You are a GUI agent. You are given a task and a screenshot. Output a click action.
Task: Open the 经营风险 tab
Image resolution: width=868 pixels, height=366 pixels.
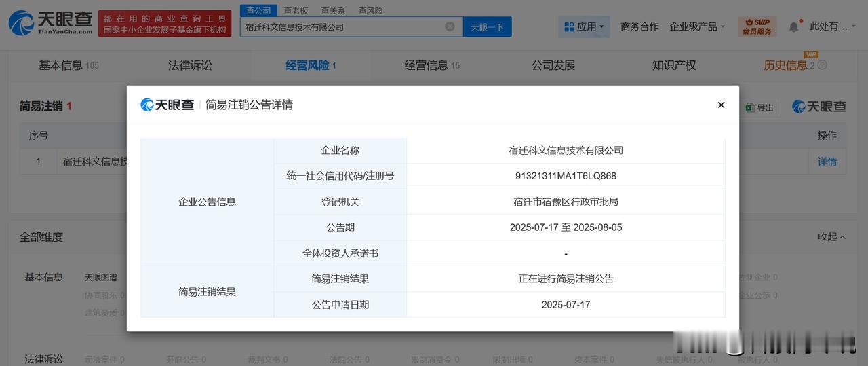311,65
